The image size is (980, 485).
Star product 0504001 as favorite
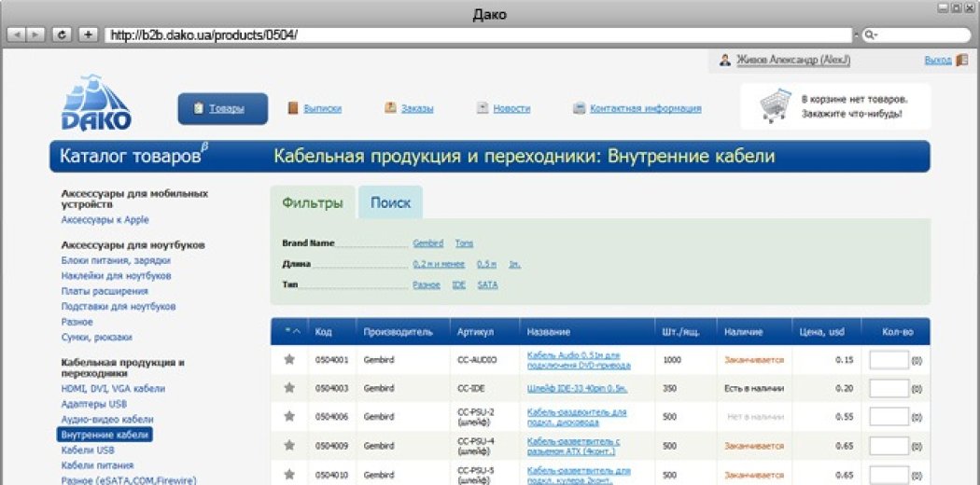point(288,359)
